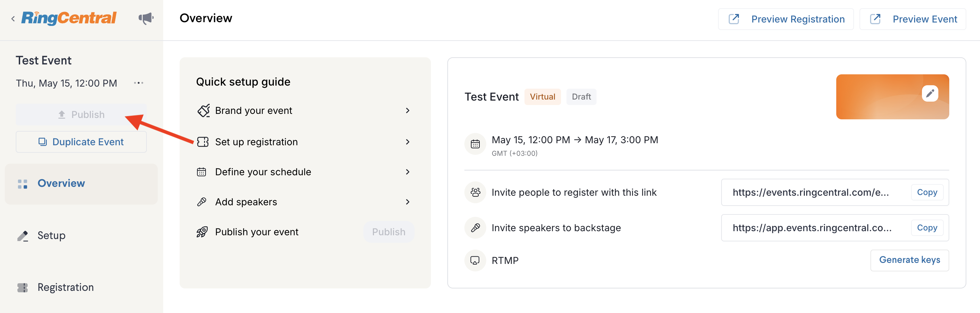Click the Overview page heading
Screen dimensions: 980x313
206,18
